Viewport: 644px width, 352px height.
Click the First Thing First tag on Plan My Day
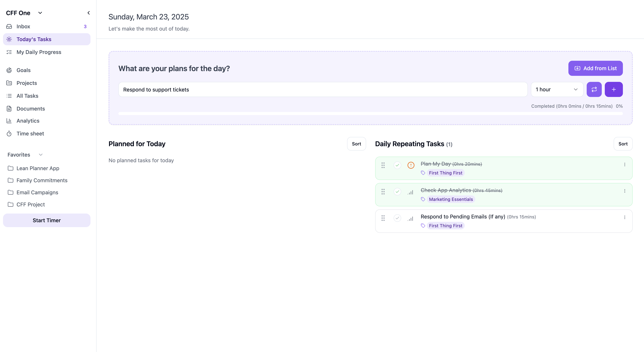(x=445, y=173)
